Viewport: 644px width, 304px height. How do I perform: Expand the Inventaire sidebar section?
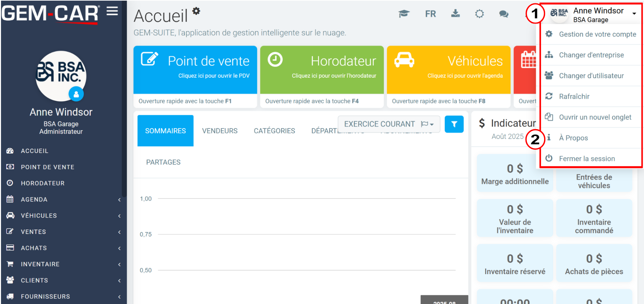[63, 264]
